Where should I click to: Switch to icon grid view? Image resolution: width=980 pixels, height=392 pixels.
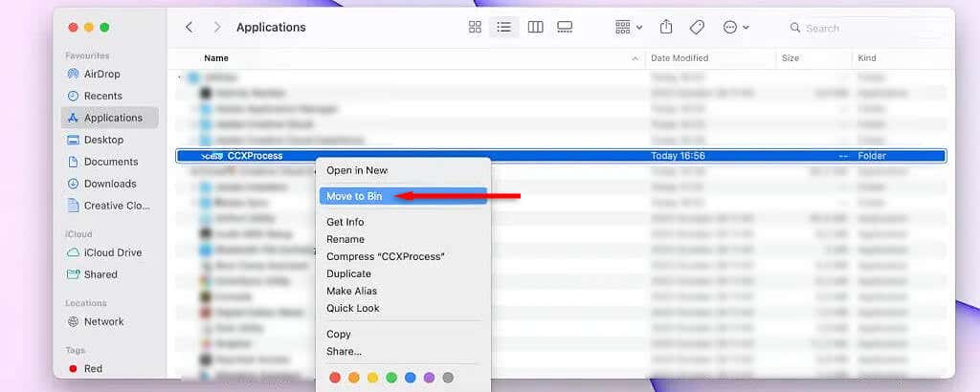click(x=475, y=27)
